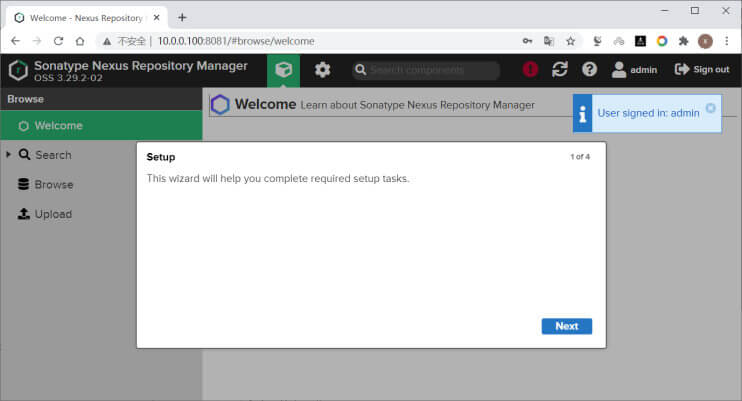Click the red system status alert icon

(x=530, y=70)
